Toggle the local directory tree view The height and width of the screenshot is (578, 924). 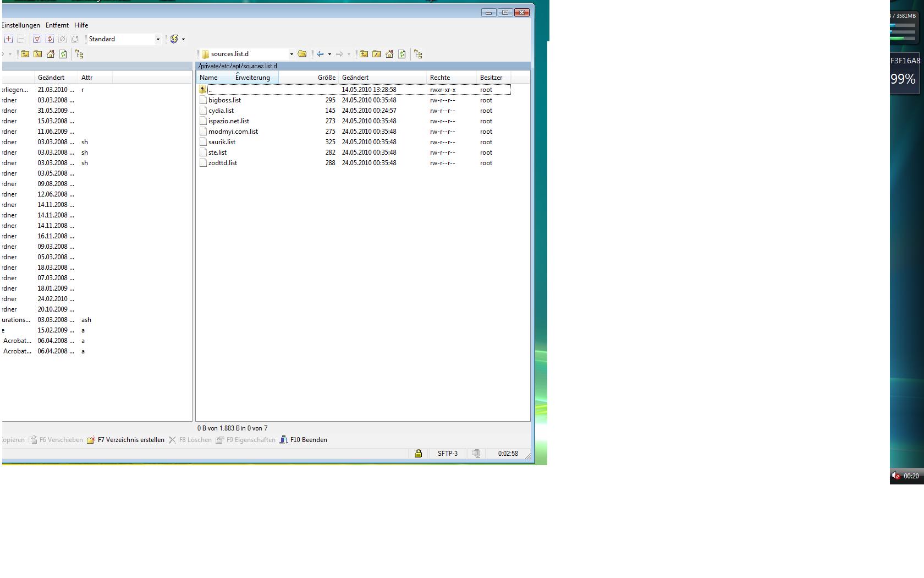click(79, 54)
